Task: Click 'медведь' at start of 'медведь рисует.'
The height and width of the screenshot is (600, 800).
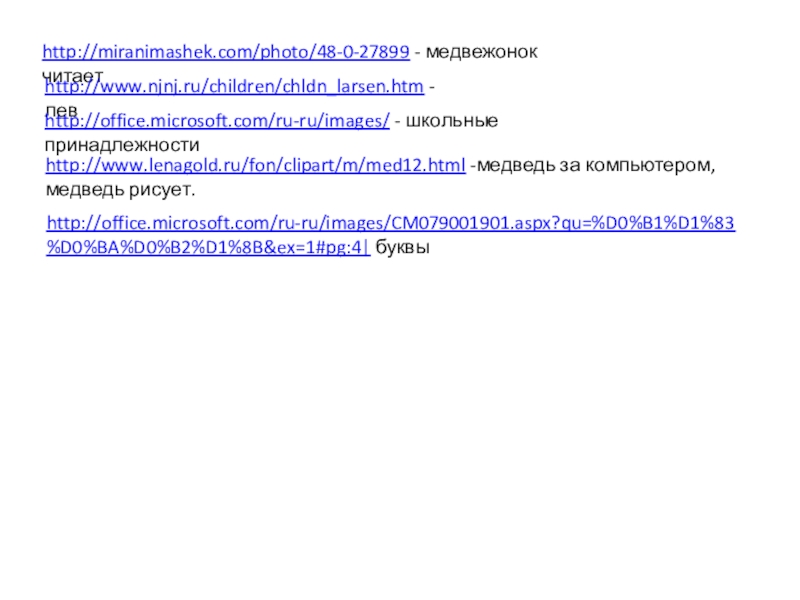Action: click(x=85, y=190)
